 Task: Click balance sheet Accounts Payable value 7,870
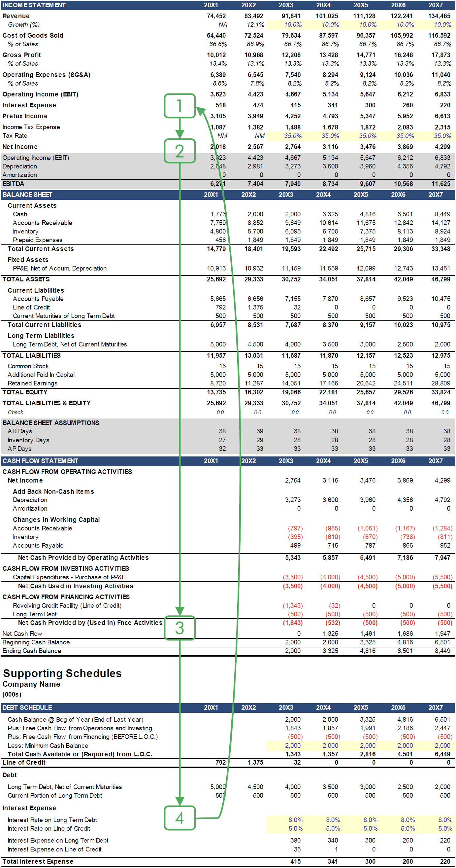(330, 299)
